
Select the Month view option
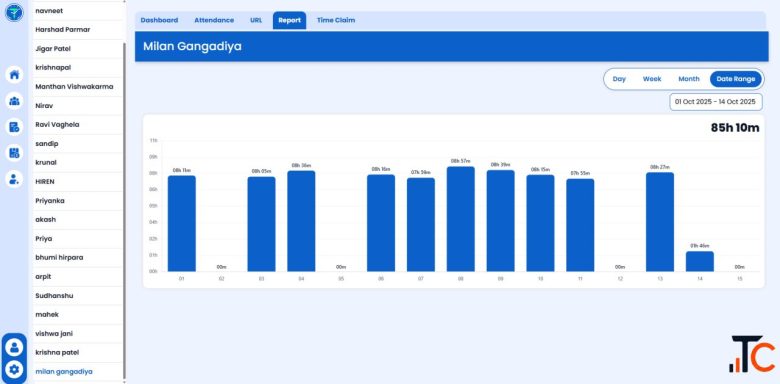point(688,79)
